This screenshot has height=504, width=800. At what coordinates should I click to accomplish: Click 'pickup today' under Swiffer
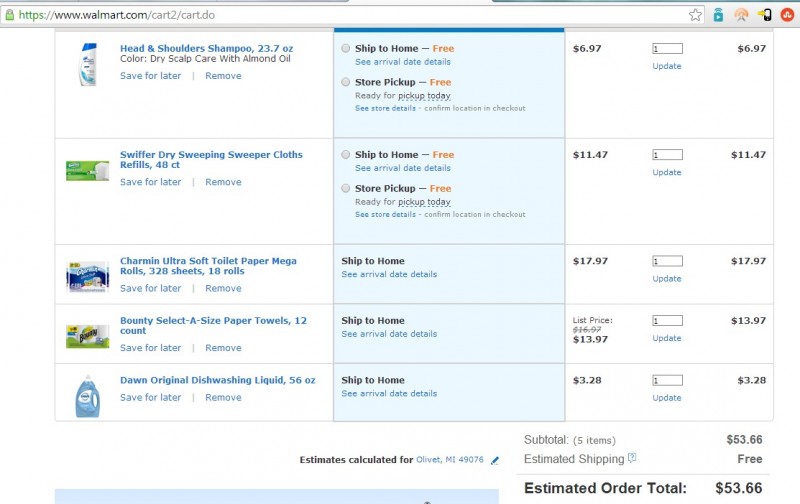424,202
